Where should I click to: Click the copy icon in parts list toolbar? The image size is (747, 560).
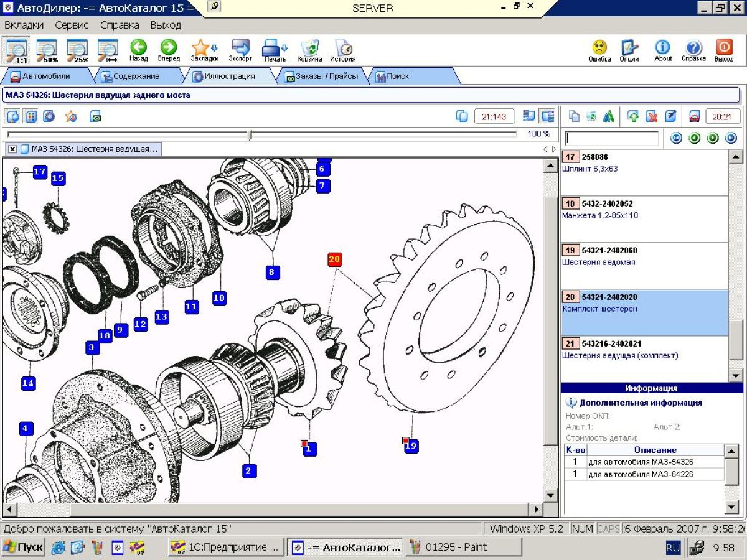point(575,116)
